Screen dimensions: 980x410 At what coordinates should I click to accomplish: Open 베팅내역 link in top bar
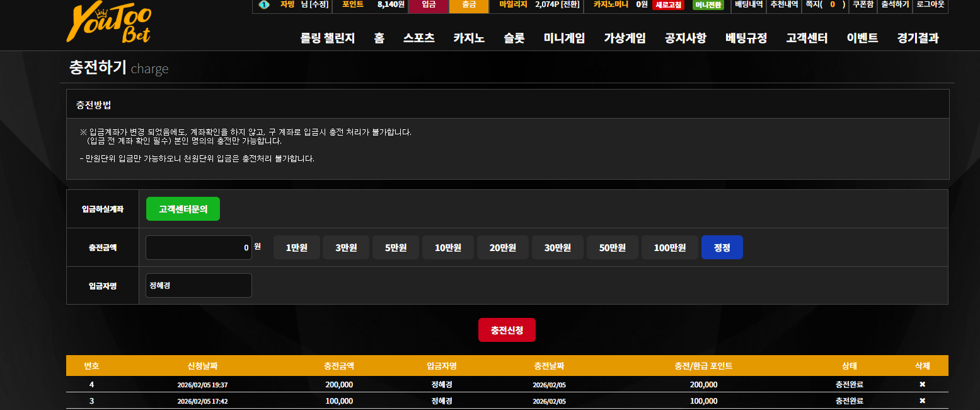[749, 4]
